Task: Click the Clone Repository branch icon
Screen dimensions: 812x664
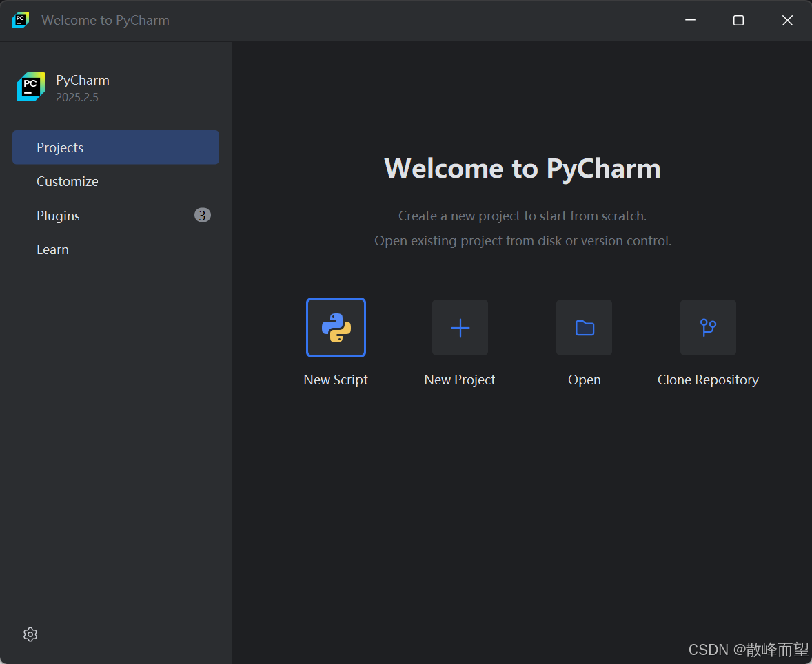Action: tap(708, 328)
